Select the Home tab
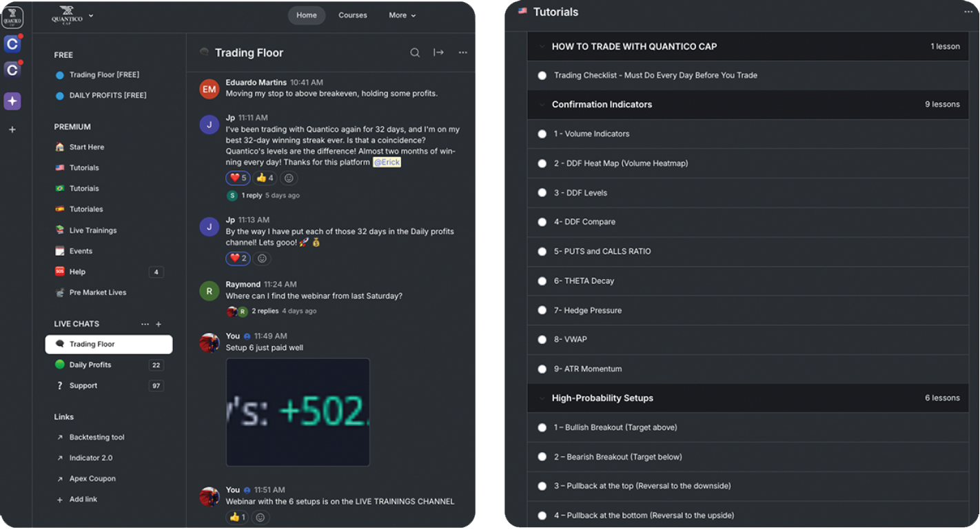Viewport: 980px width, 530px height. [307, 15]
